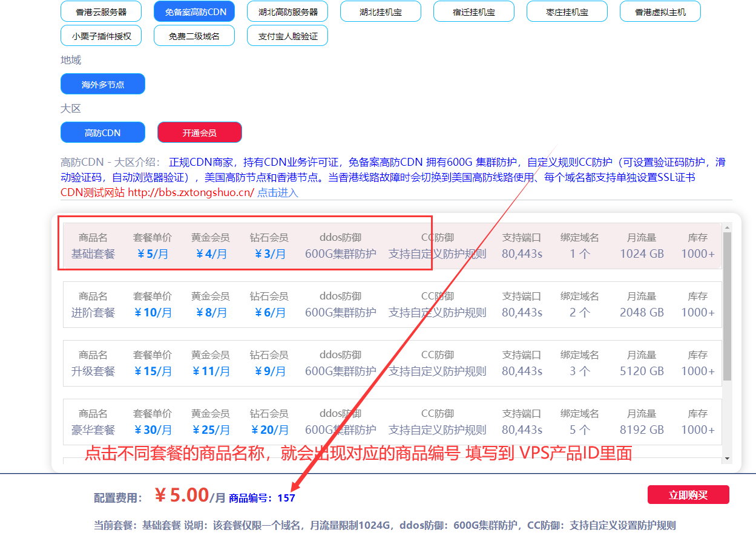
Task: Select the 海外多节点 region option
Action: pyautogui.click(x=103, y=84)
